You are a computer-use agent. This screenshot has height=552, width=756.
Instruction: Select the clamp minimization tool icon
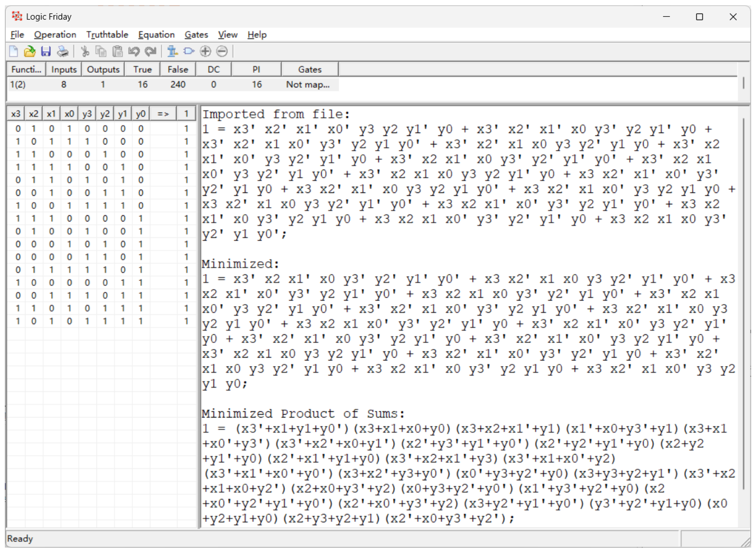(x=172, y=51)
